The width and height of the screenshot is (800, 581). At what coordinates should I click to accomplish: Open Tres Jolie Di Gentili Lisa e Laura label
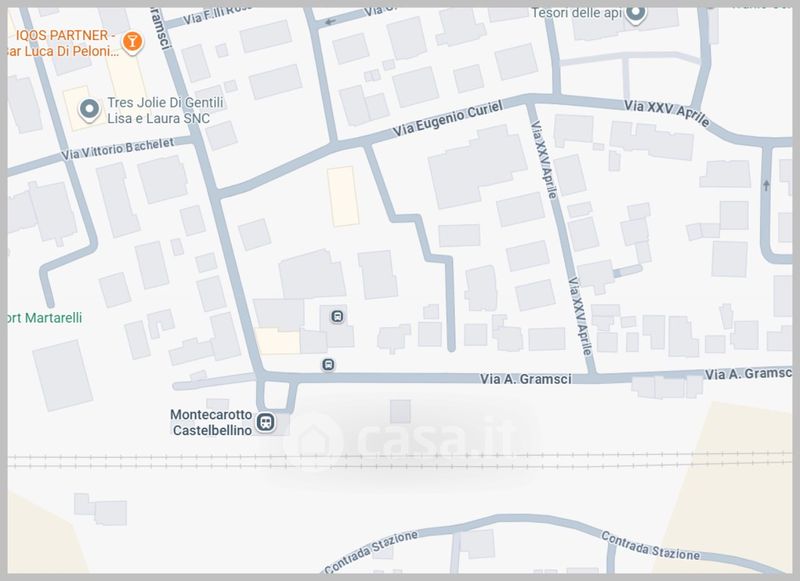click(166, 110)
